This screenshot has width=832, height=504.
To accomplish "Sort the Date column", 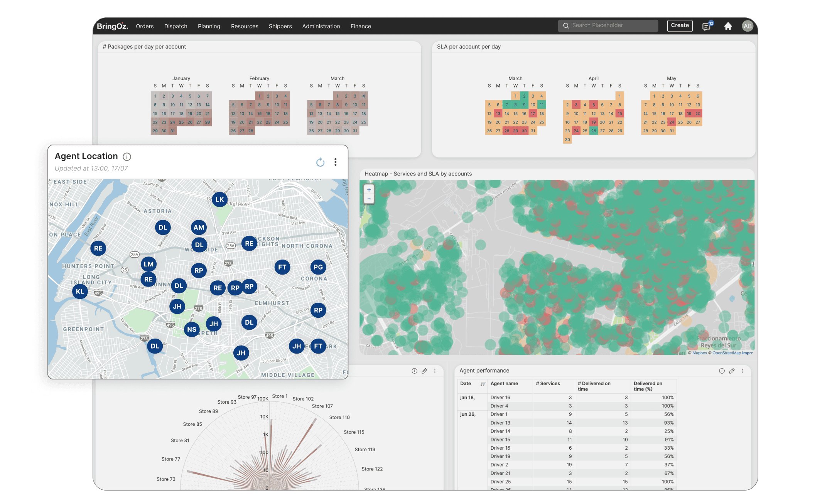I will click(483, 384).
